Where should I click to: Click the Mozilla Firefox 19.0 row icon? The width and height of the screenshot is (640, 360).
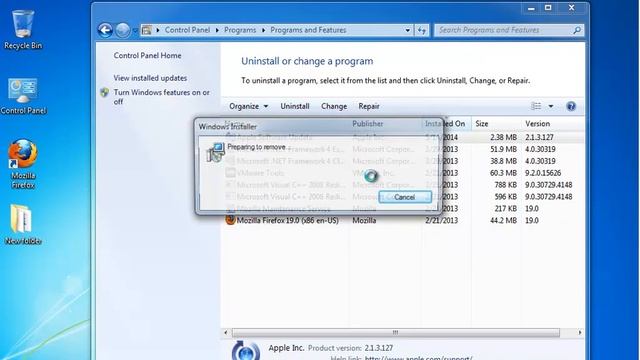[x=231, y=220]
